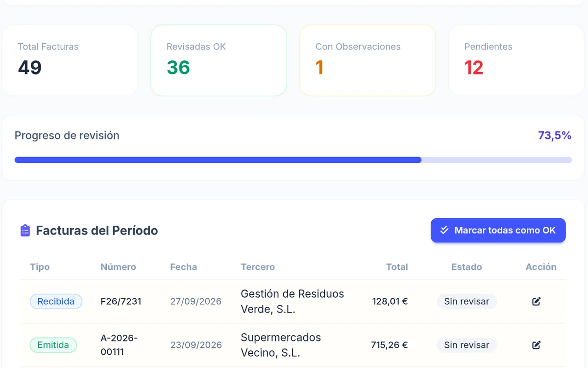Viewport: 588px width, 368px height.
Task: Select invoice number F26/7231
Action: [121, 301]
